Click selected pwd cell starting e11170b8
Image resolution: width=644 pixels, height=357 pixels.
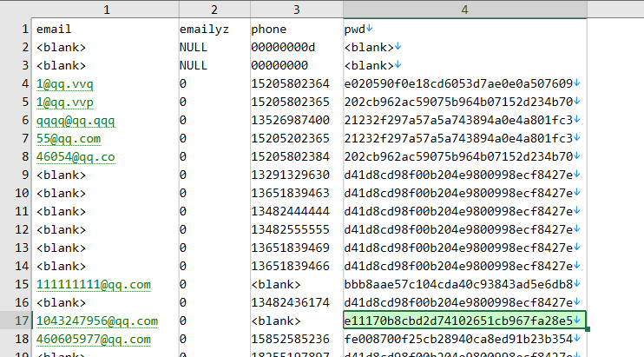[464, 321]
